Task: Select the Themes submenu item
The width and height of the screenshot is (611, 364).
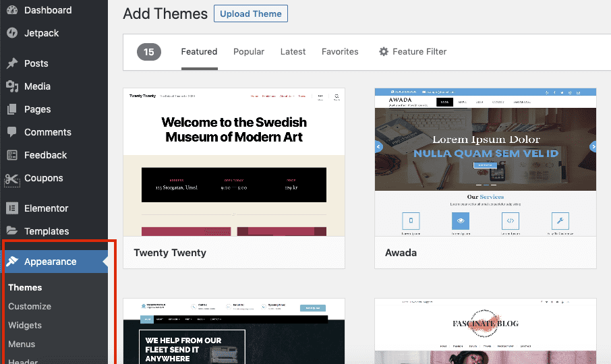Action: [25, 287]
